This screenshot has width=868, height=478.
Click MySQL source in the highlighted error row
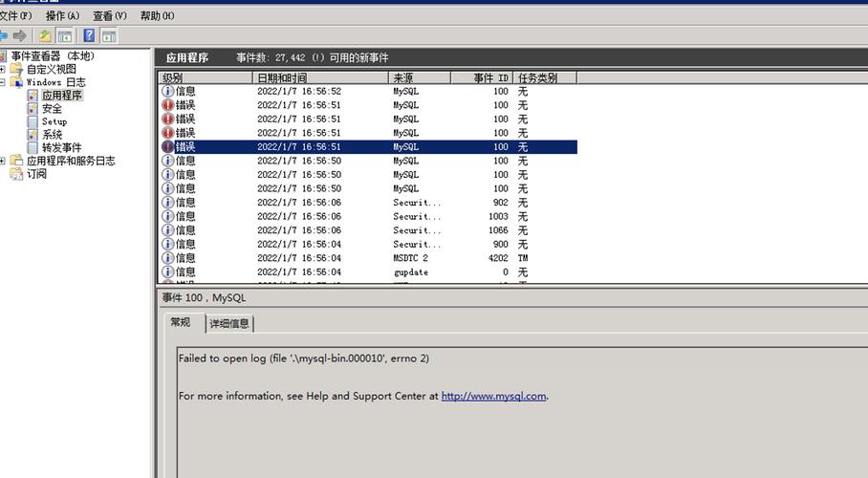(x=405, y=147)
